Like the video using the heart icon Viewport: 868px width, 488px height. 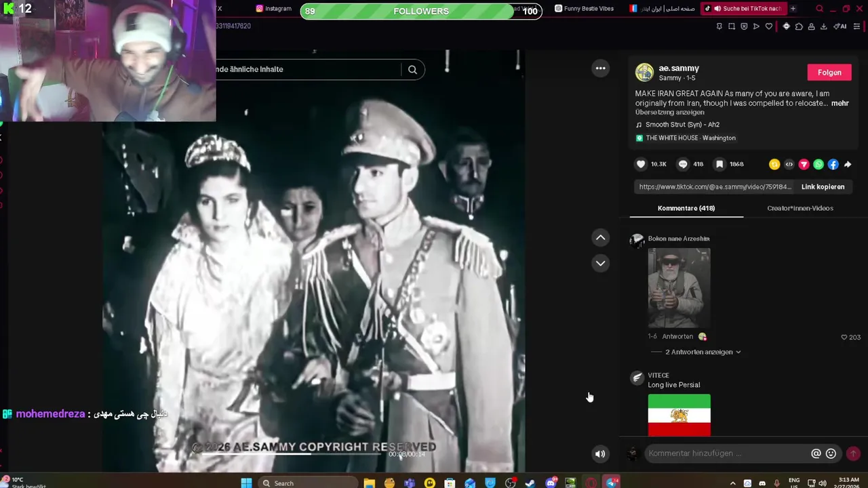641,164
